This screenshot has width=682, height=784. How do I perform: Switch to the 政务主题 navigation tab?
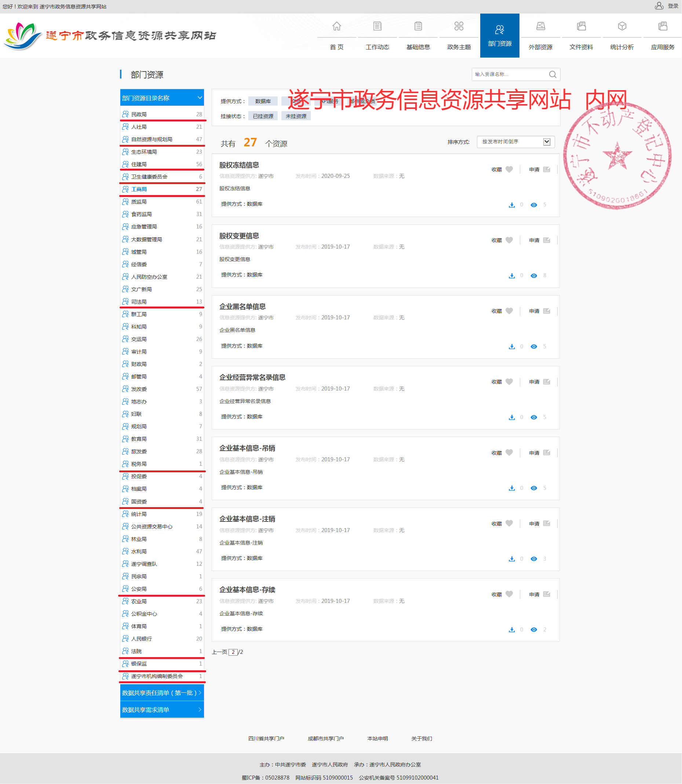[x=459, y=36]
